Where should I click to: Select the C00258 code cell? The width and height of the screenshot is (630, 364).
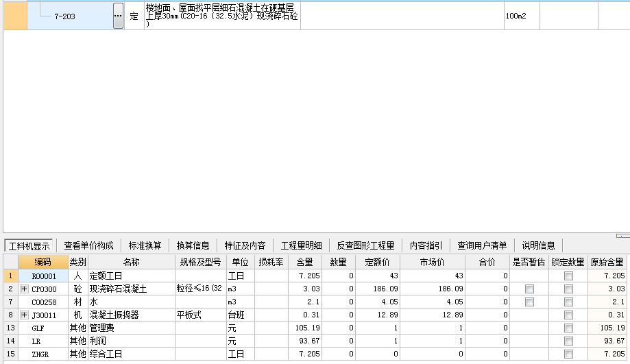[x=43, y=302]
